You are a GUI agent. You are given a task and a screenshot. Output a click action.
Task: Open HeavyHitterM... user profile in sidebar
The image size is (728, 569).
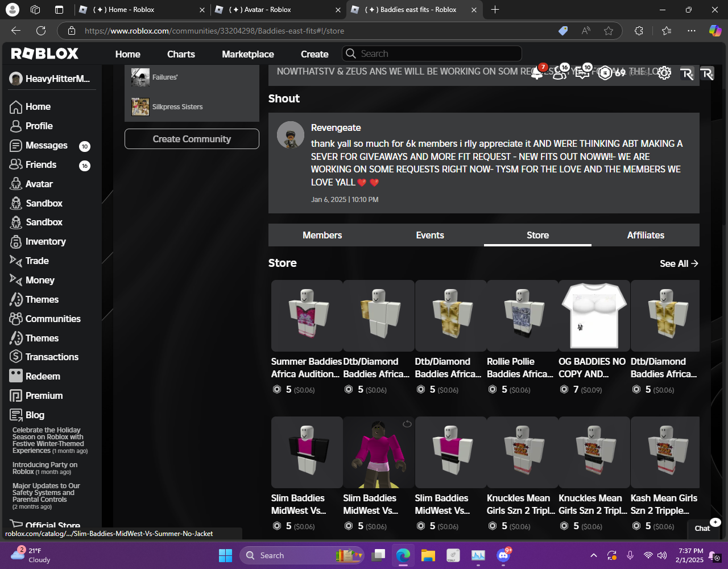(50, 79)
